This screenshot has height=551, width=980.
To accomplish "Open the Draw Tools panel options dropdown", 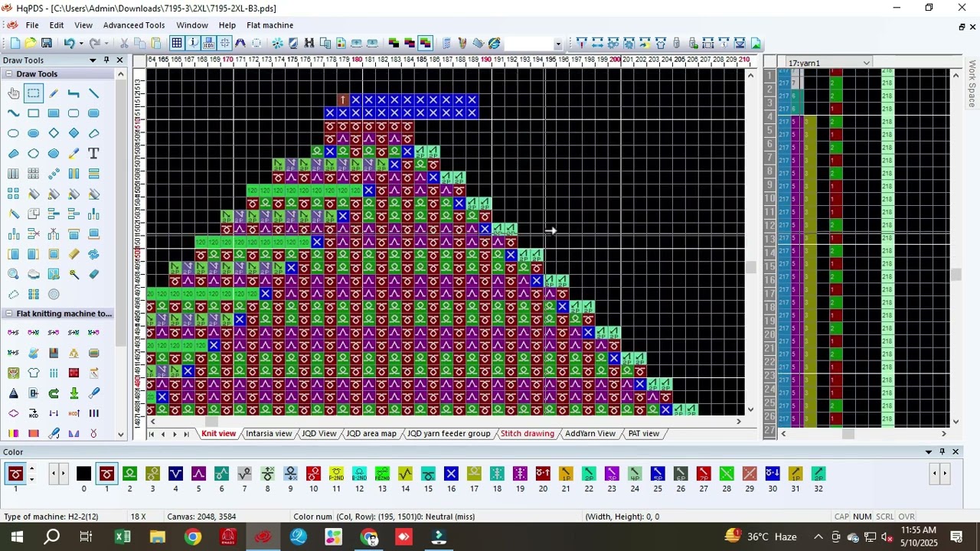I will point(93,60).
